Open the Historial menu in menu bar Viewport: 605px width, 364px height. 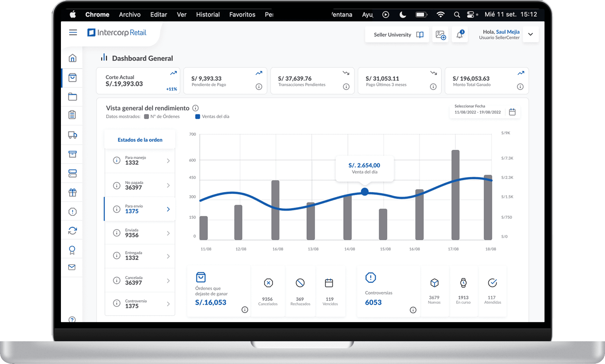click(x=208, y=14)
